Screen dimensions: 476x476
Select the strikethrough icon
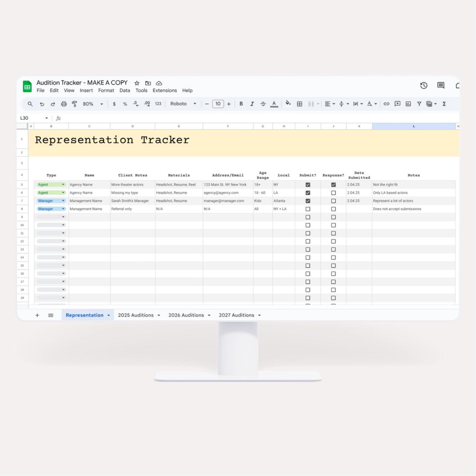pyautogui.click(x=263, y=104)
